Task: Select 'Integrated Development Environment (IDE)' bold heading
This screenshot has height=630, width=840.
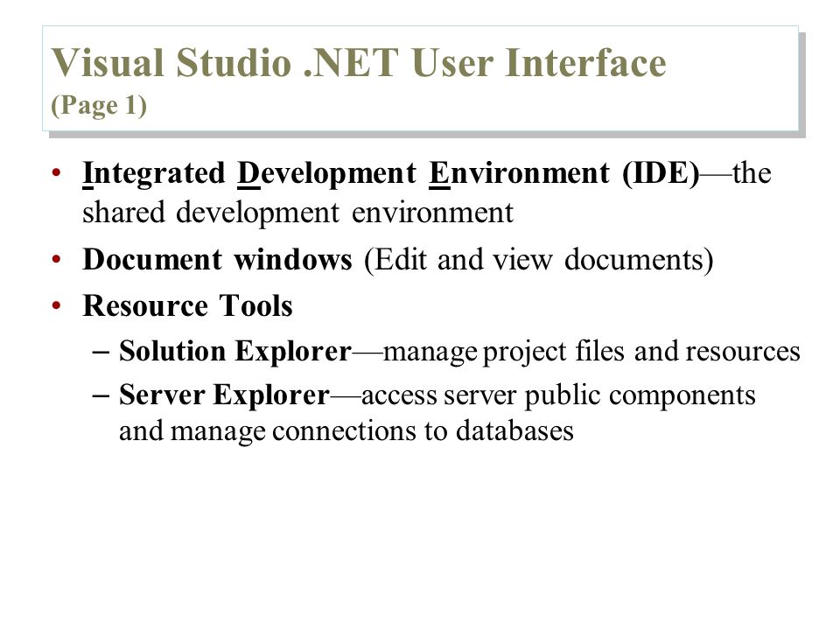Action: [391, 173]
